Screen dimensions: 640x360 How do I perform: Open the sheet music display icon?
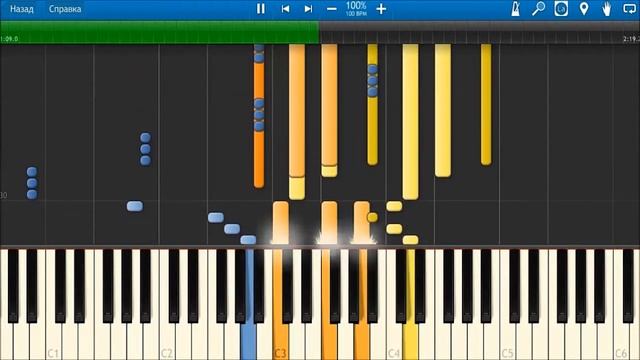click(561, 9)
